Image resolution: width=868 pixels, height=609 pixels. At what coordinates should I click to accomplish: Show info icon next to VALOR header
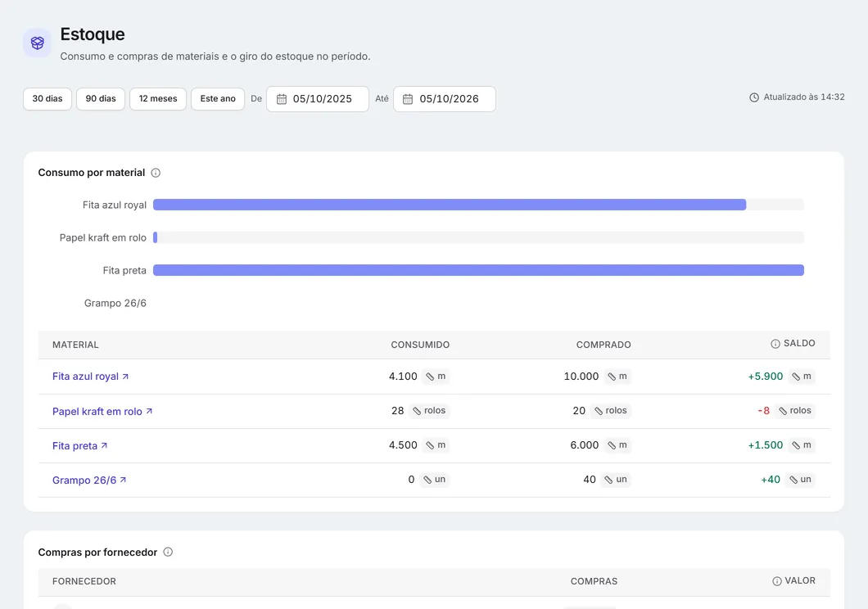(x=776, y=581)
